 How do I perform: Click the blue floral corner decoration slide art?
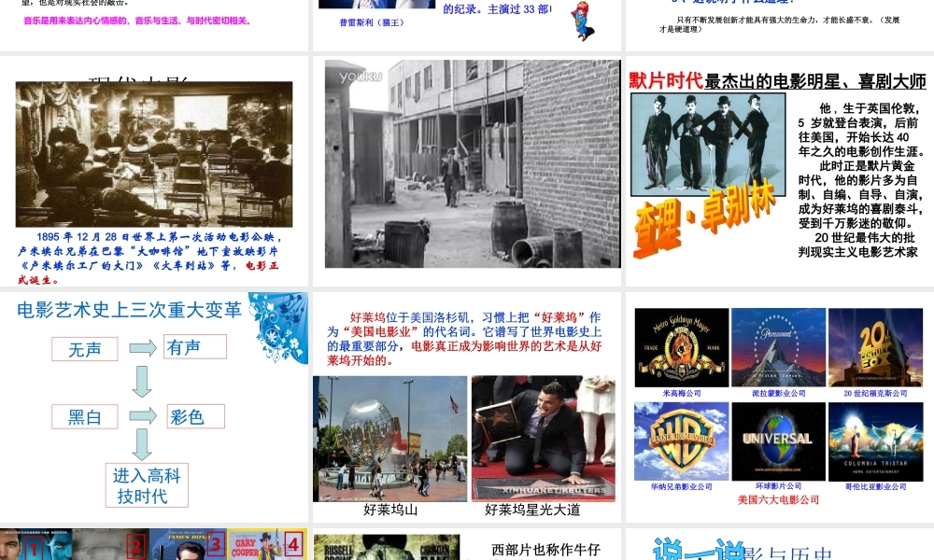click(x=278, y=328)
